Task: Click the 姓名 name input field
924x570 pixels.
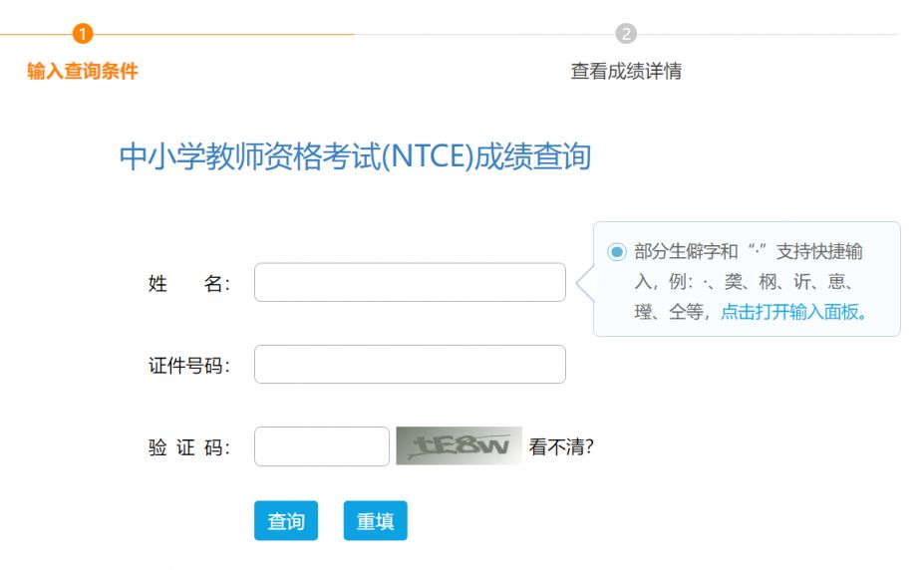Action: click(x=410, y=282)
